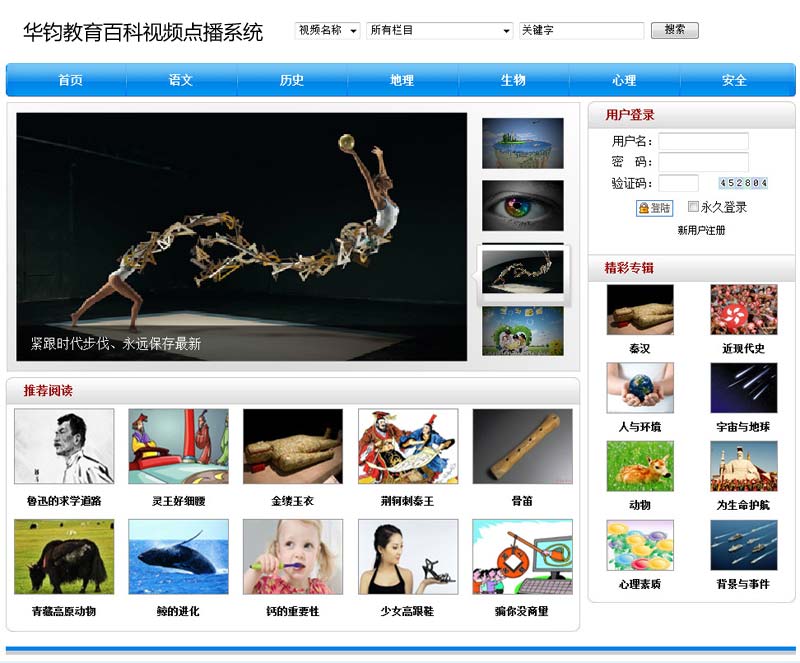The height and width of the screenshot is (663, 800).
Task: Open the 骨笛 flute video thumbnail
Action: (x=522, y=447)
